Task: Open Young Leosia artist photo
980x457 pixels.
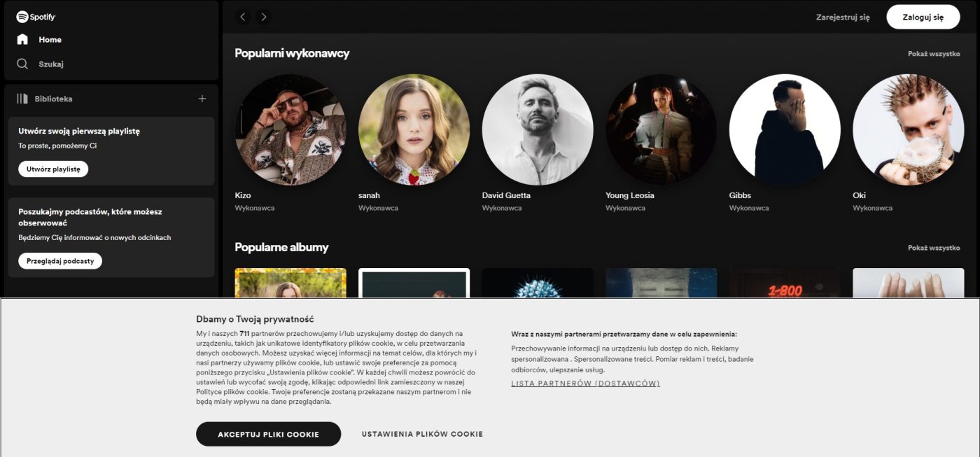Action: click(661, 129)
